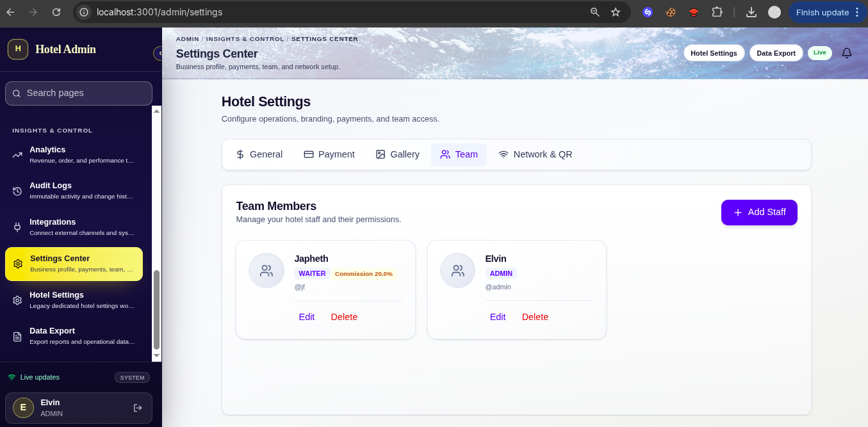Click the Add Staff button
868x427 pixels.
pos(759,213)
